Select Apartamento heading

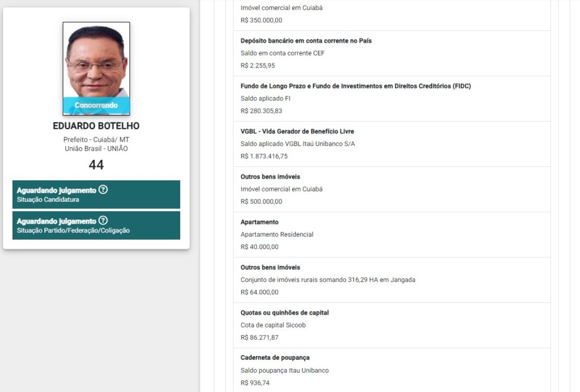point(259,222)
